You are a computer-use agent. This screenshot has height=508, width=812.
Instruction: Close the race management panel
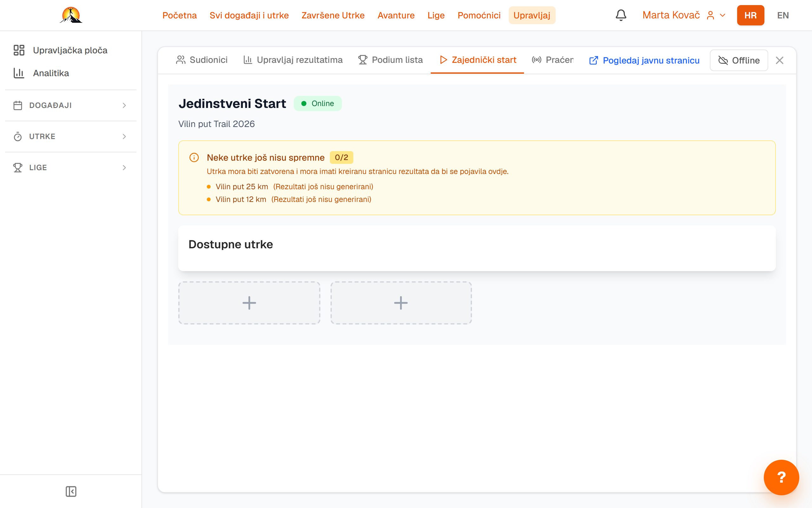coord(779,60)
